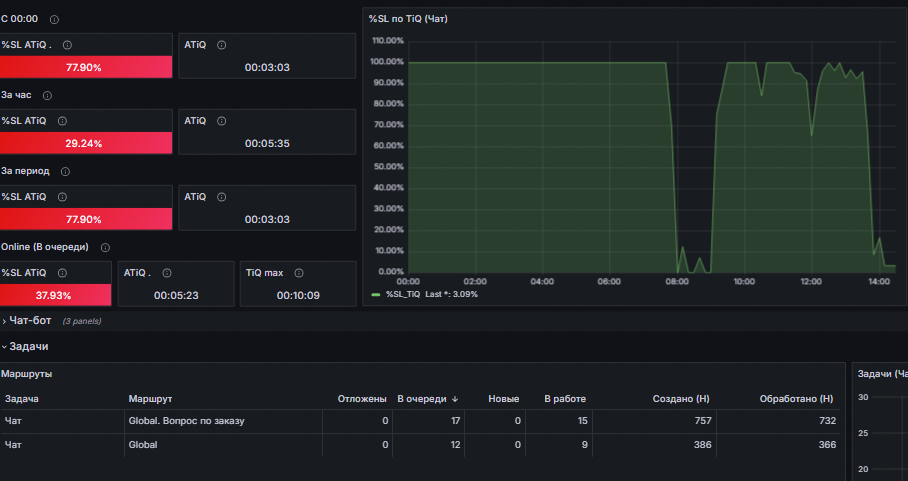908x481 pixels.
Task: Click info icon on 'ATiQ .' Online panel
Action: coord(167,273)
